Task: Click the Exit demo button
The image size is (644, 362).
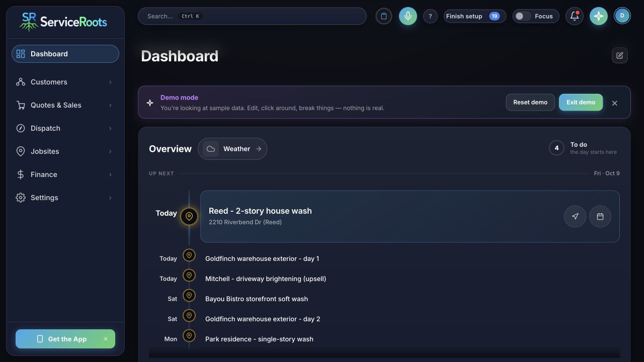Action: click(581, 102)
